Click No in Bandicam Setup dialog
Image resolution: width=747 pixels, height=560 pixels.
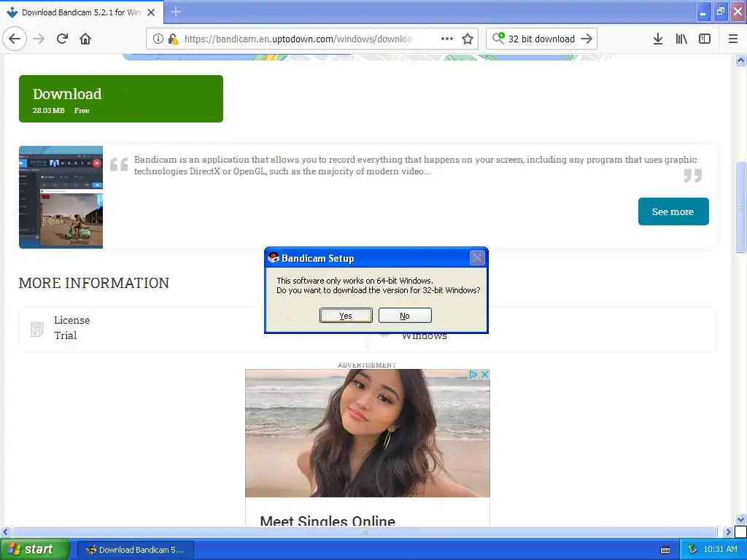[405, 315]
